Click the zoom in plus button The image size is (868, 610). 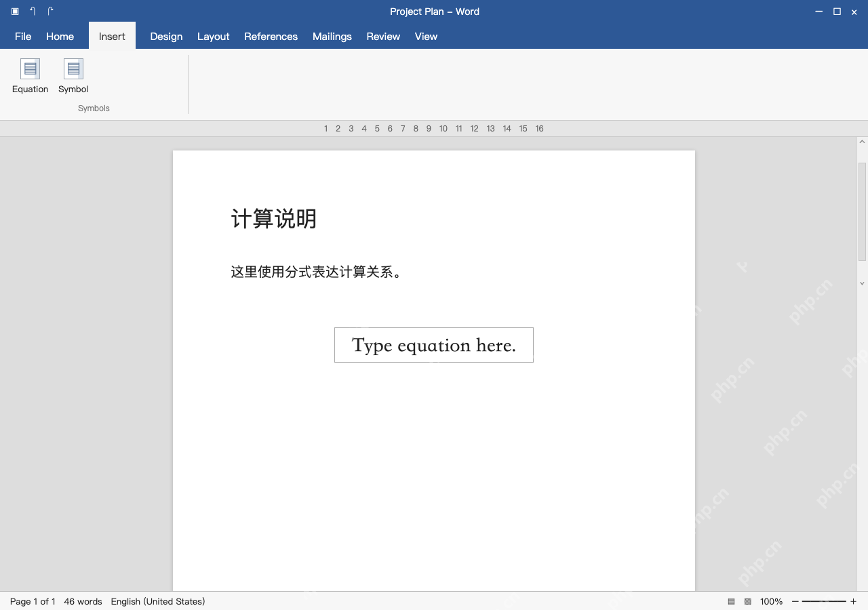[853, 601]
